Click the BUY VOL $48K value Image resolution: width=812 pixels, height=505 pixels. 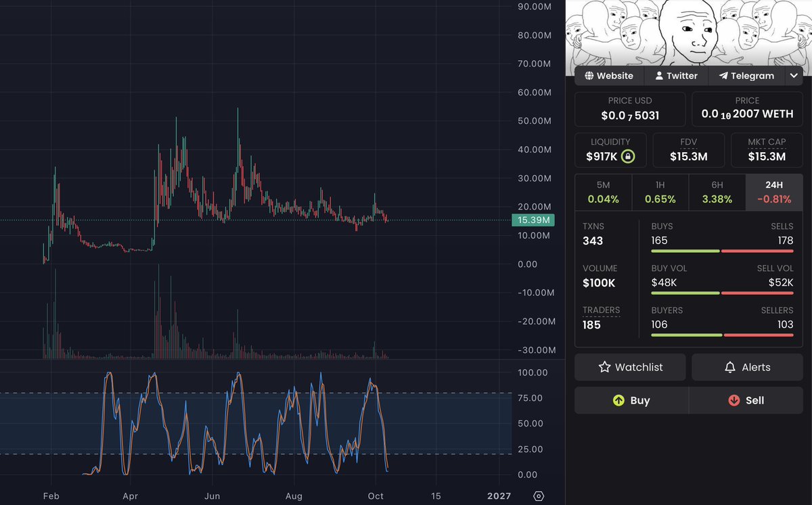(664, 283)
